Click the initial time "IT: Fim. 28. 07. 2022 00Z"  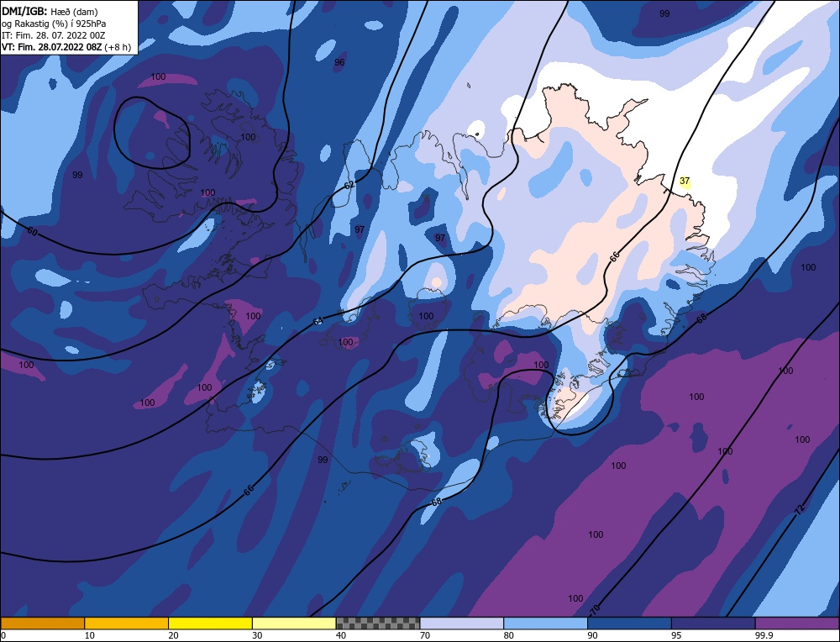(53, 35)
